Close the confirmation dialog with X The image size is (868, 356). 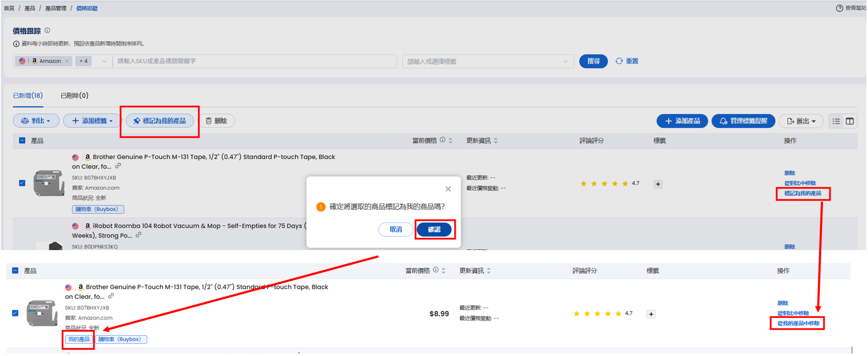pyautogui.click(x=448, y=189)
